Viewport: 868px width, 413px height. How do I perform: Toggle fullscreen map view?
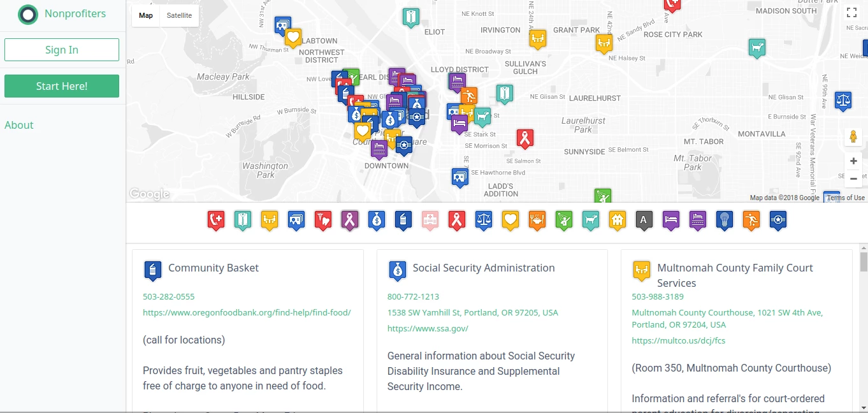pos(851,12)
